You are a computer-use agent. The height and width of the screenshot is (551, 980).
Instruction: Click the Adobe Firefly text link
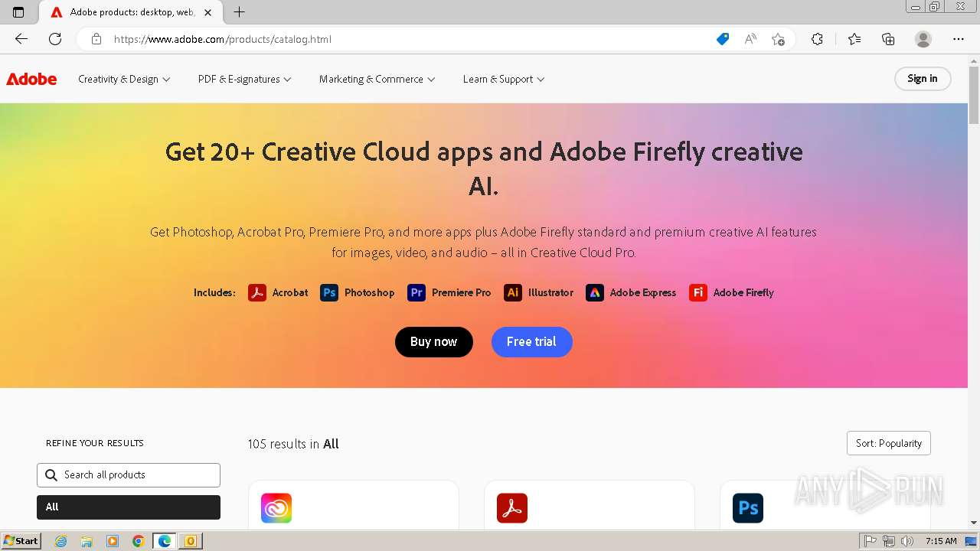(x=743, y=292)
